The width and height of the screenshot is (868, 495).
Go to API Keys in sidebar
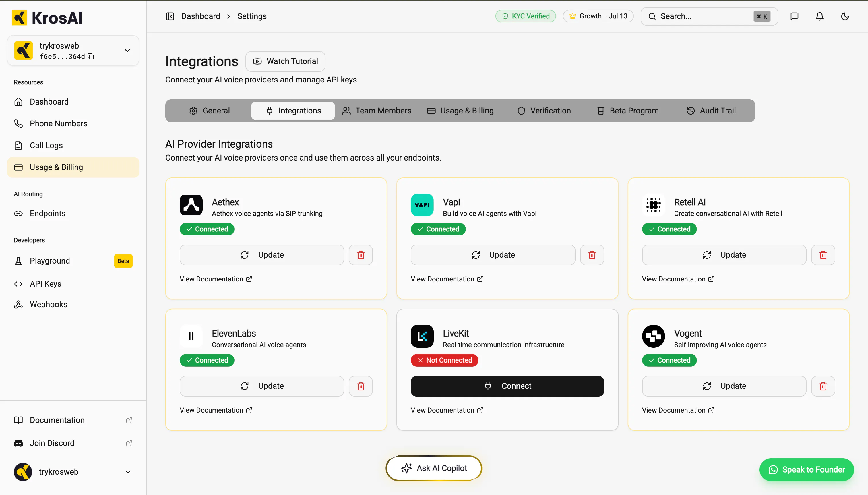(73, 284)
